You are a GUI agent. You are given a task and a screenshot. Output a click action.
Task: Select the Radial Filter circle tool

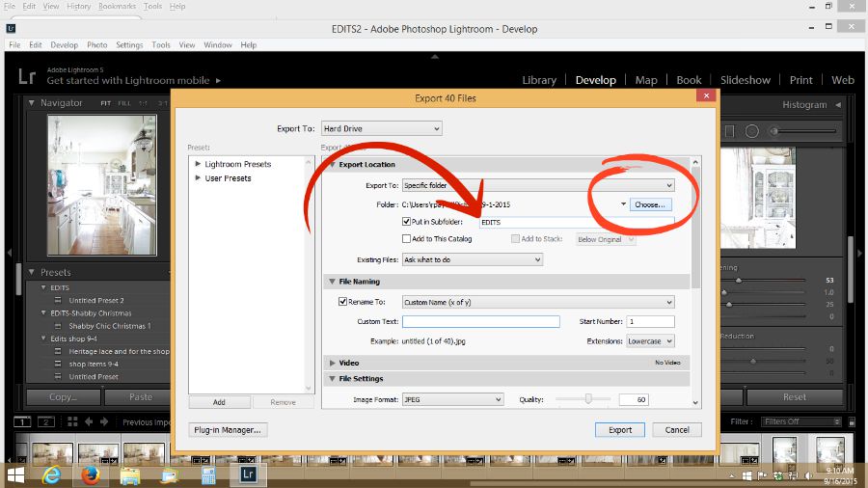[x=751, y=131]
